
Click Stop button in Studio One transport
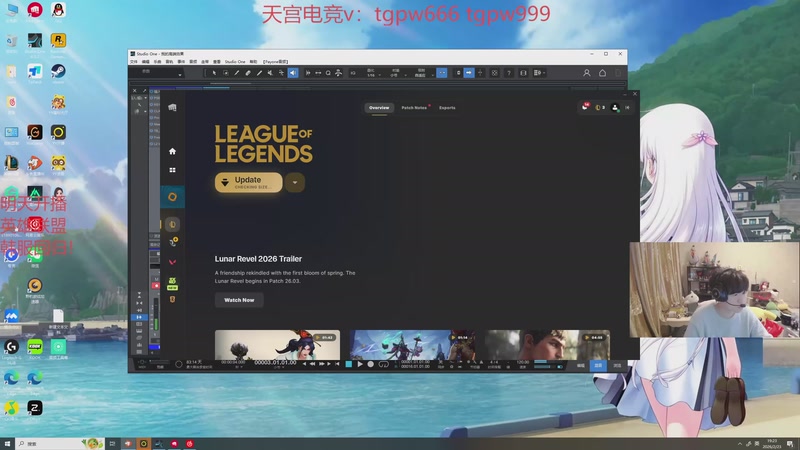[x=349, y=364]
